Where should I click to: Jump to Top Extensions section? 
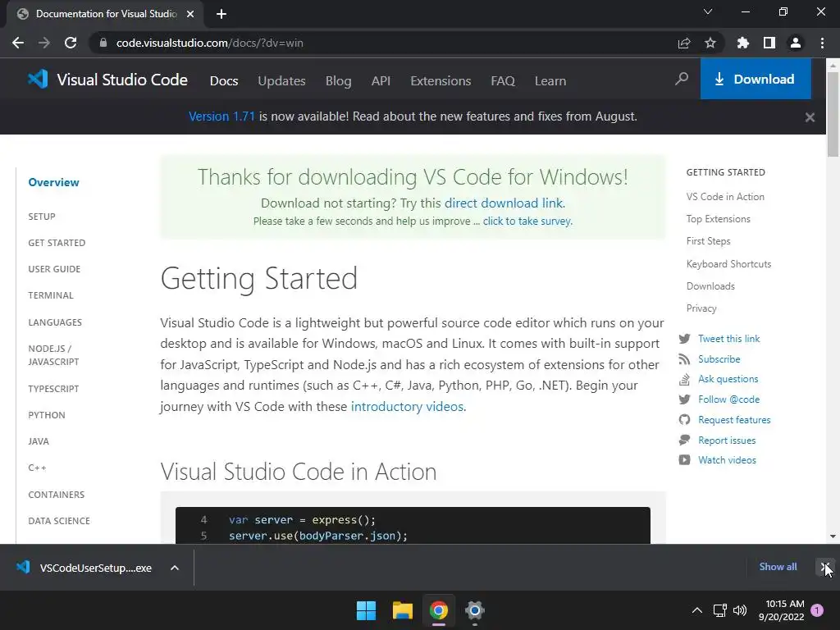[x=719, y=218]
